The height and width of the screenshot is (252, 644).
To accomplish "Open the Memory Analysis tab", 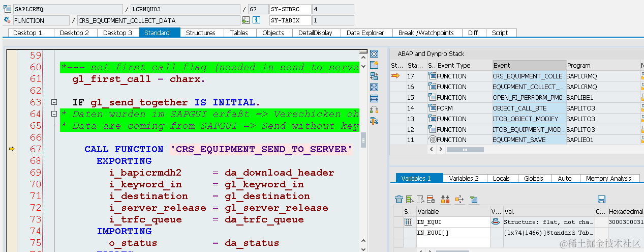I will (x=608, y=178).
